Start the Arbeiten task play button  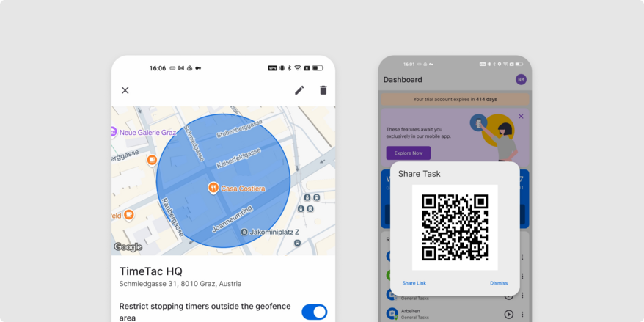point(508,314)
